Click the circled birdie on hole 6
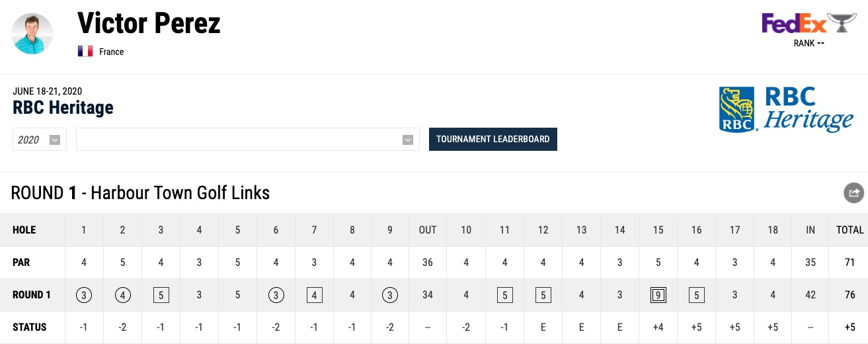Image resolution: width=868 pixels, height=344 pixels. point(276,295)
